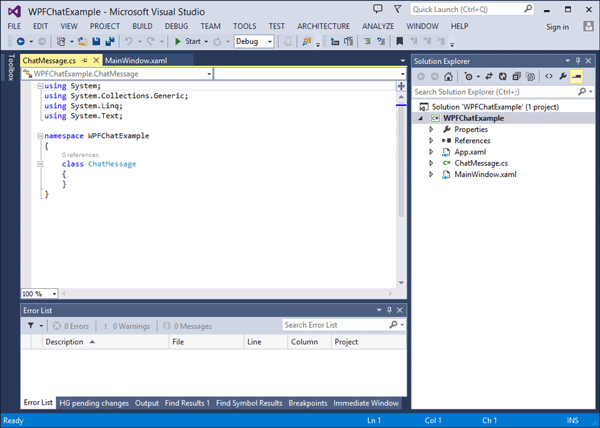Click the comment-out selected lines icon
The image size is (600, 428).
(x=367, y=41)
